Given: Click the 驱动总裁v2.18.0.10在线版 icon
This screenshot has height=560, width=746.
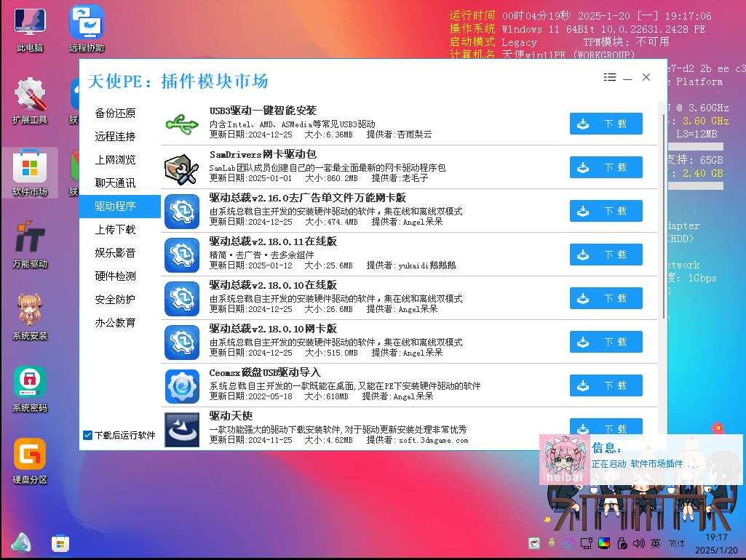Looking at the screenshot, I should pyautogui.click(x=182, y=299).
